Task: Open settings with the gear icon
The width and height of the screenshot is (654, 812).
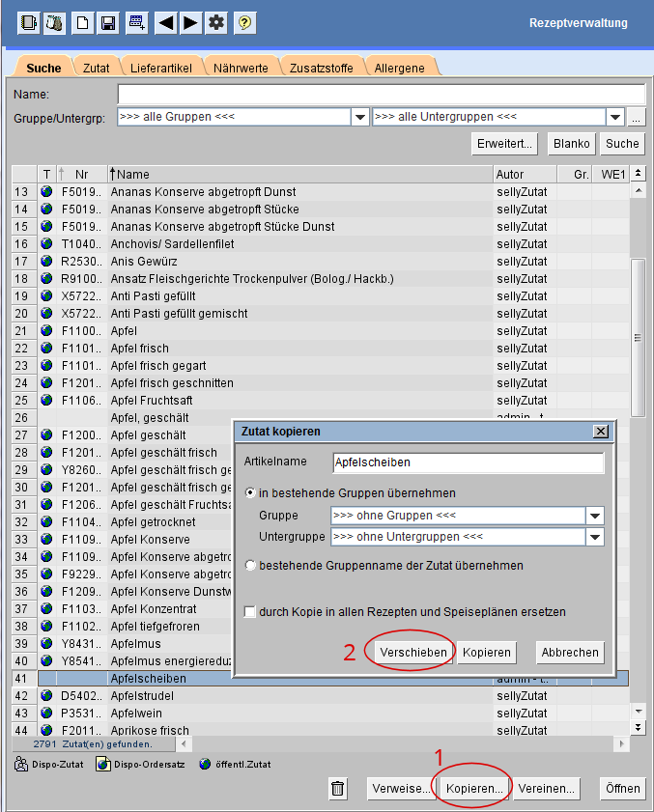Action: (217, 22)
